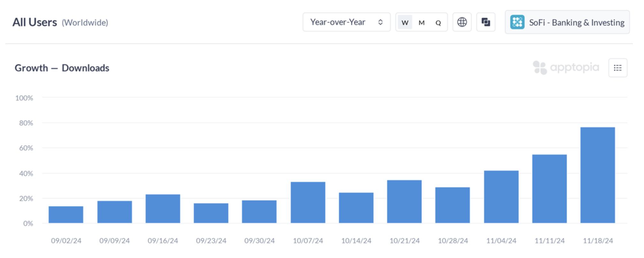Image resolution: width=644 pixels, height=258 pixels.
Task: Open the chart list view icon
Action: (617, 68)
